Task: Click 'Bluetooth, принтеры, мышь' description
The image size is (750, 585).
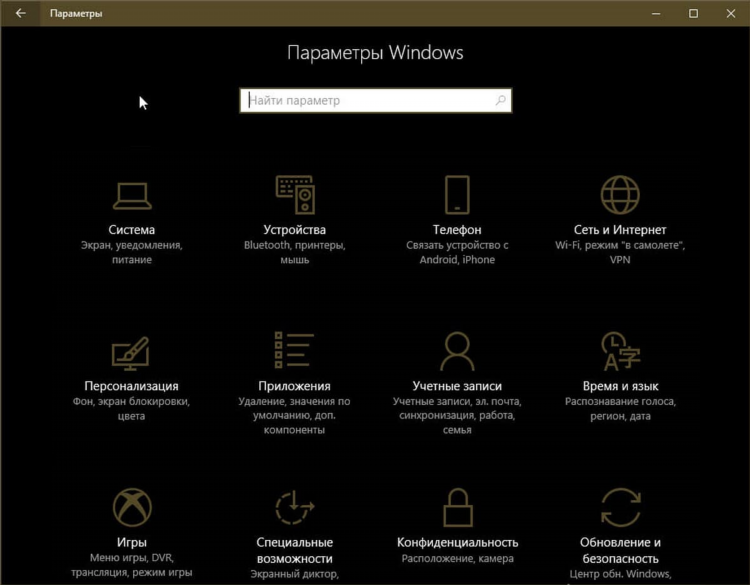Action: (x=295, y=253)
